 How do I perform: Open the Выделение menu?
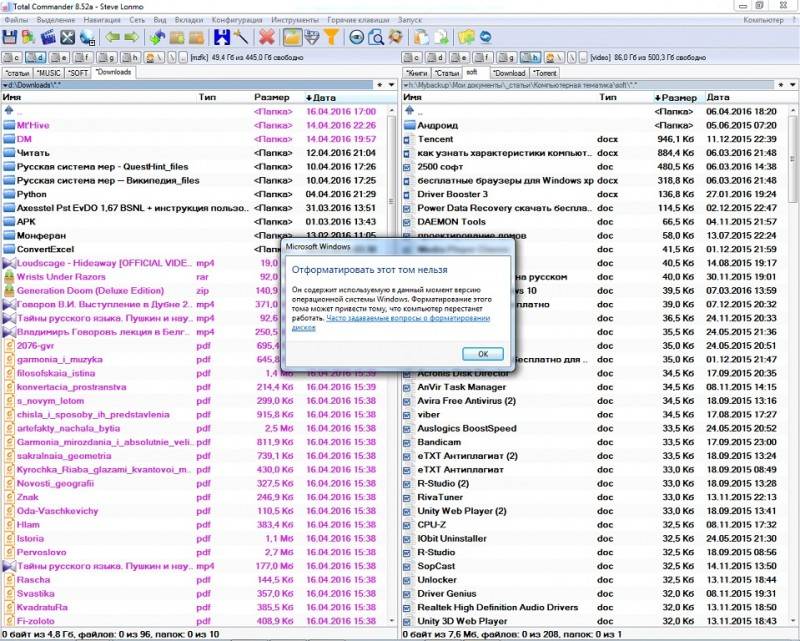pos(56,20)
